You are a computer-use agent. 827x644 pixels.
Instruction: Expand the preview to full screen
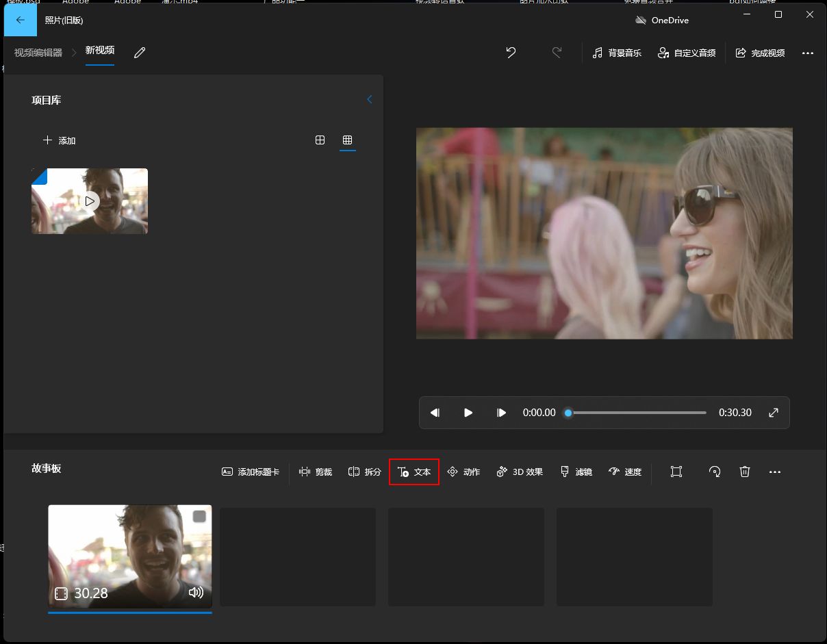coord(774,413)
